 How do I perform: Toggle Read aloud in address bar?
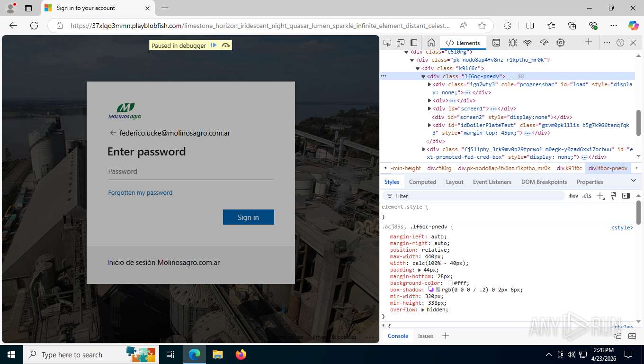463,26
